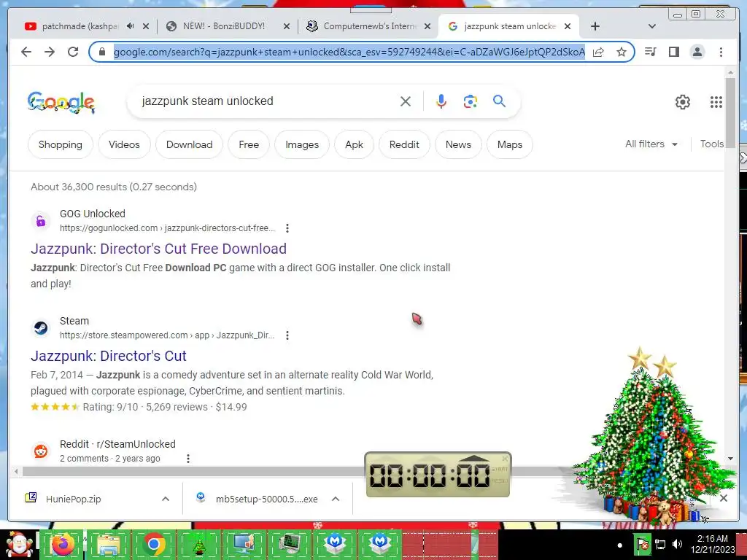The width and height of the screenshot is (747, 560).
Task: Submit search with the magnifier icon
Action: tap(499, 101)
